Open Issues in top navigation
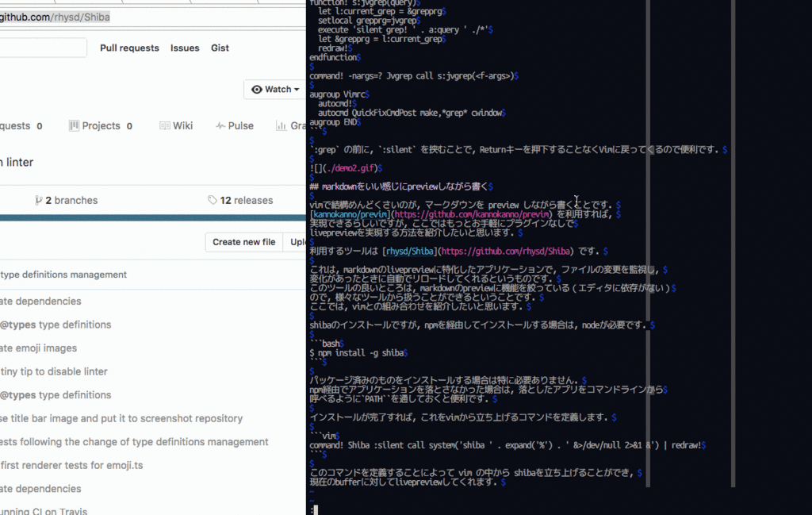 (185, 48)
